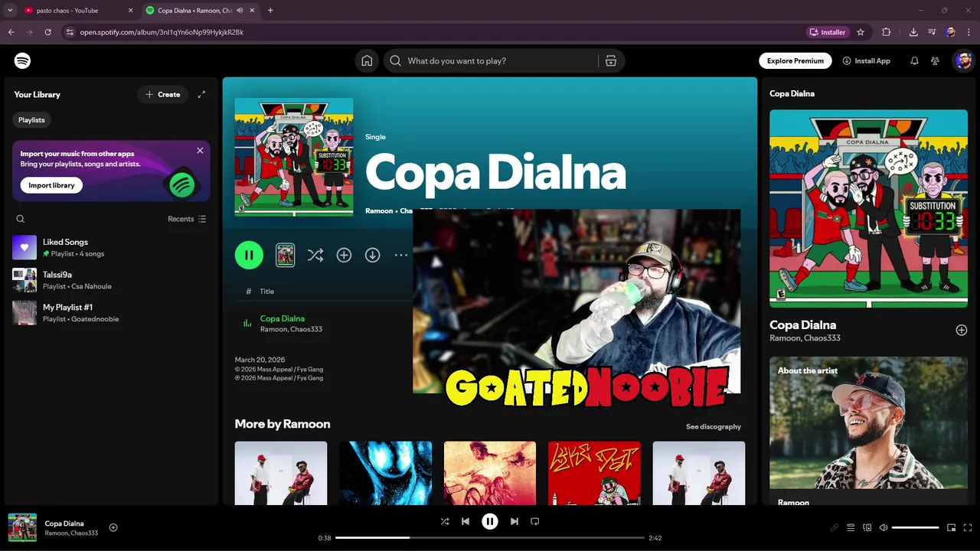Search in Your Library with magnifier icon

point(21,219)
